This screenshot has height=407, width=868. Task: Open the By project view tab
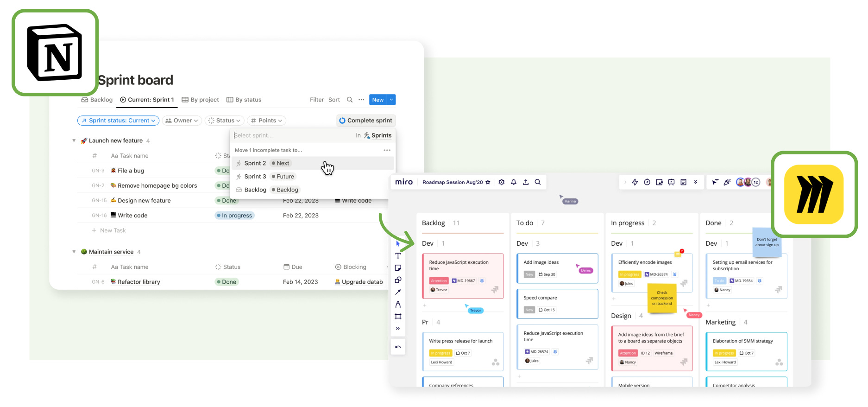[200, 100]
